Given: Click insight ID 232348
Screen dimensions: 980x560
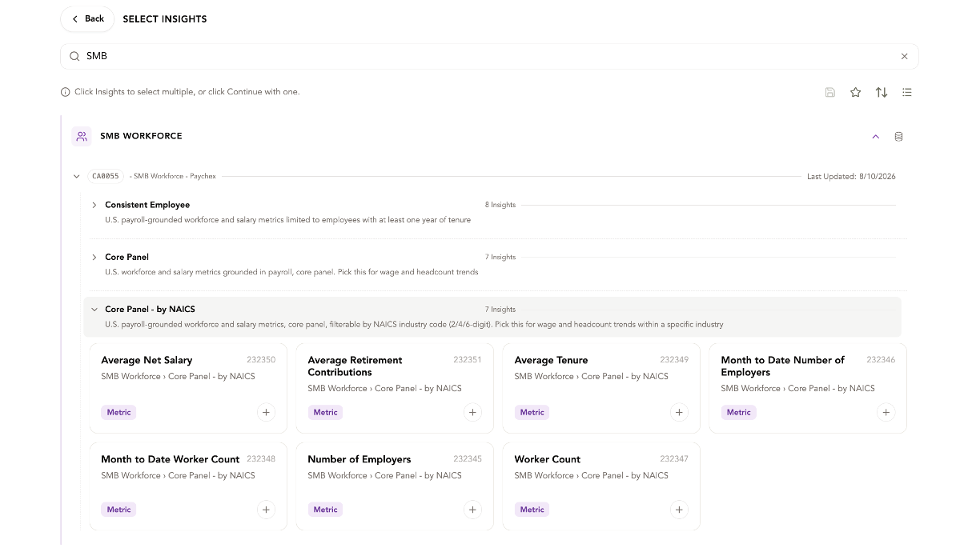Looking at the screenshot, I should [x=261, y=459].
